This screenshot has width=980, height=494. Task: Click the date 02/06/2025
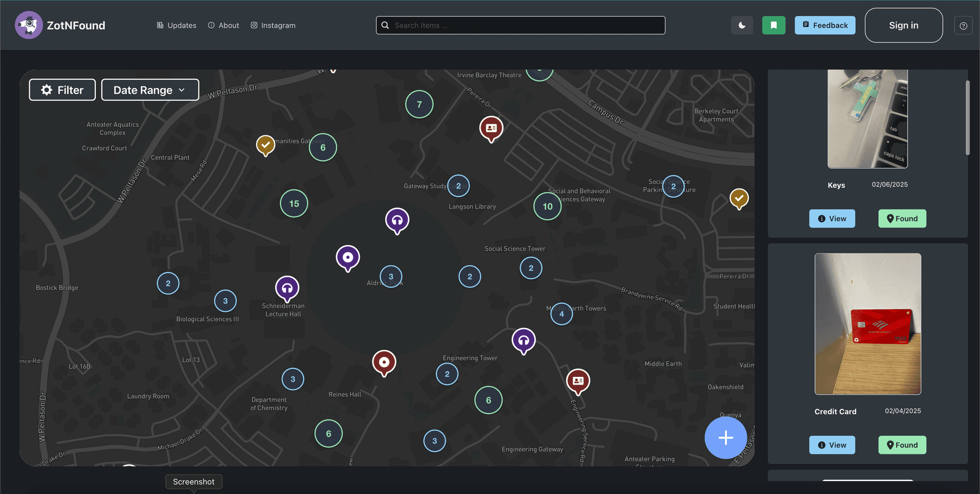(x=890, y=185)
